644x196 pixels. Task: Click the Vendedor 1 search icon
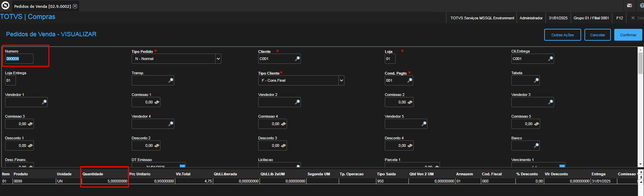pos(44,102)
